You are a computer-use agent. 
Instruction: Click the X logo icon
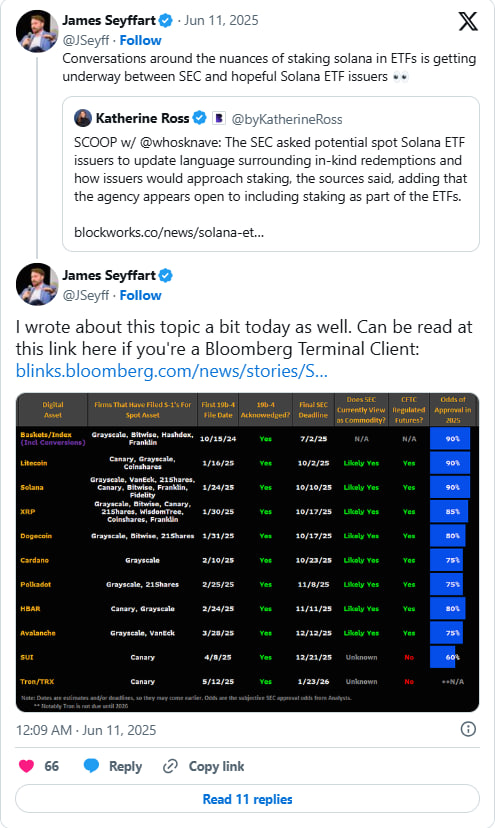click(x=468, y=22)
